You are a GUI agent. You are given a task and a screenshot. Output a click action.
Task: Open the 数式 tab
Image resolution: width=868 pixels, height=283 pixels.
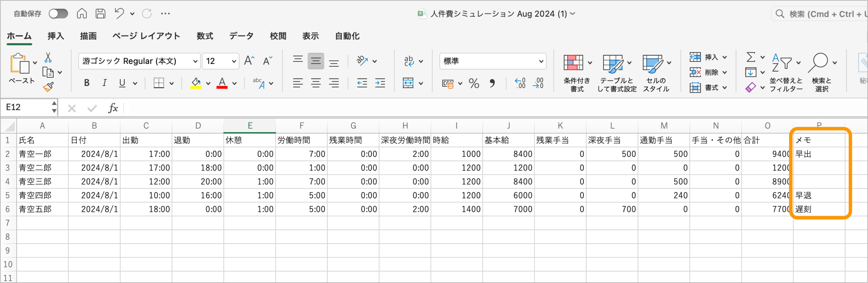click(205, 36)
